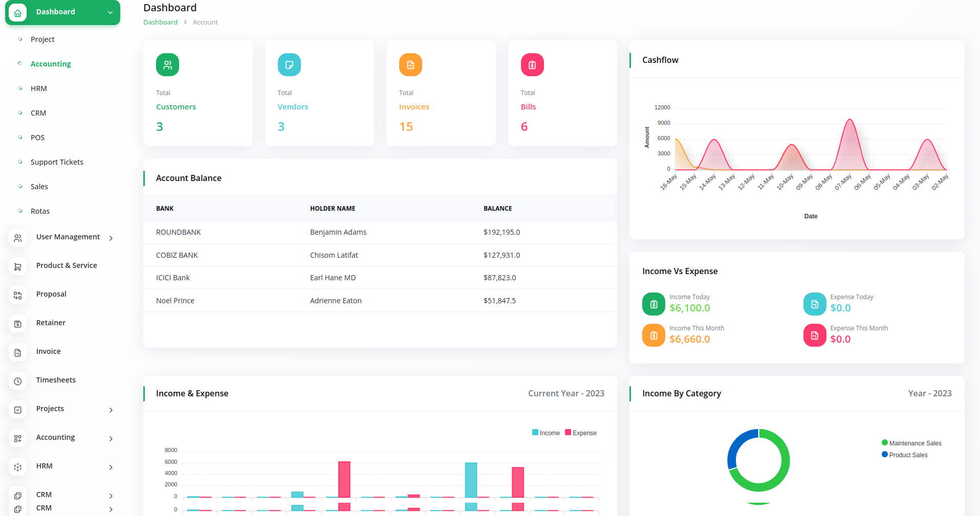The image size is (980, 516).
Task: Click the Timesheets clock icon
Action: point(18,381)
